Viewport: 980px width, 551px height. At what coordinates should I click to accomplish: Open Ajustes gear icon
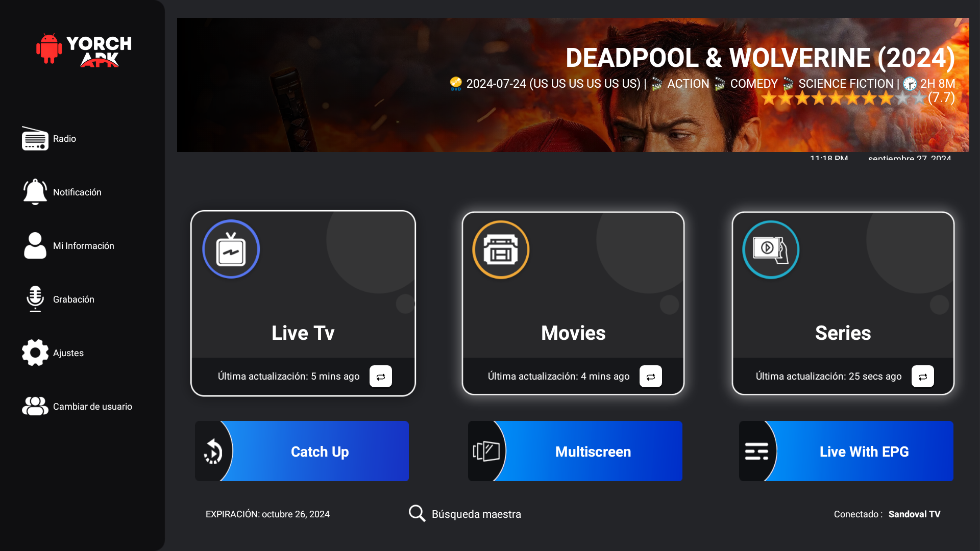35,353
